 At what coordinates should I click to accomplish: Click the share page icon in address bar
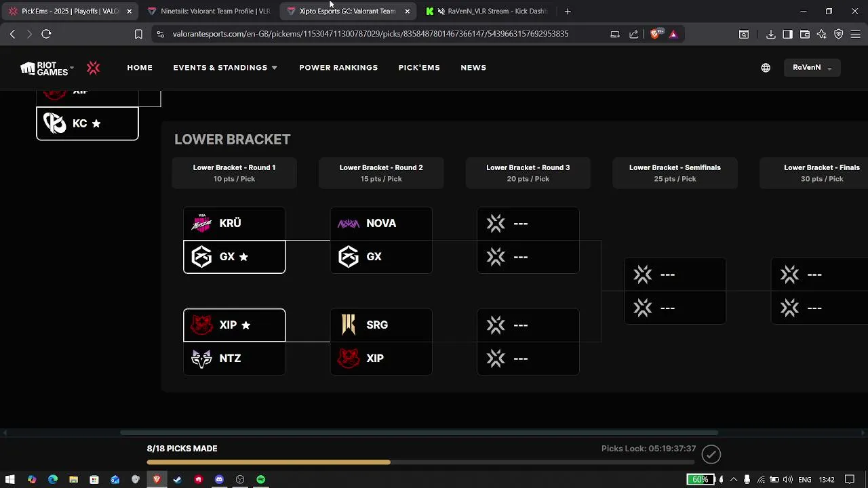tap(633, 34)
